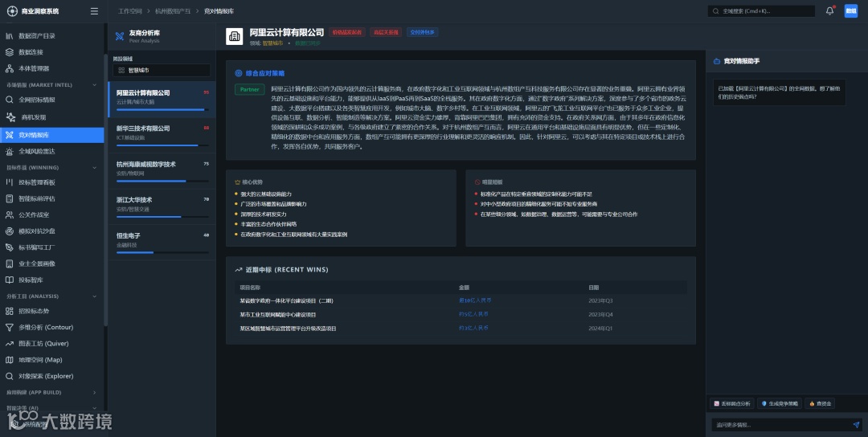The height and width of the screenshot is (437, 868).
Task: Open 智能标前评估 calculator icon
Action: [x=10, y=198]
